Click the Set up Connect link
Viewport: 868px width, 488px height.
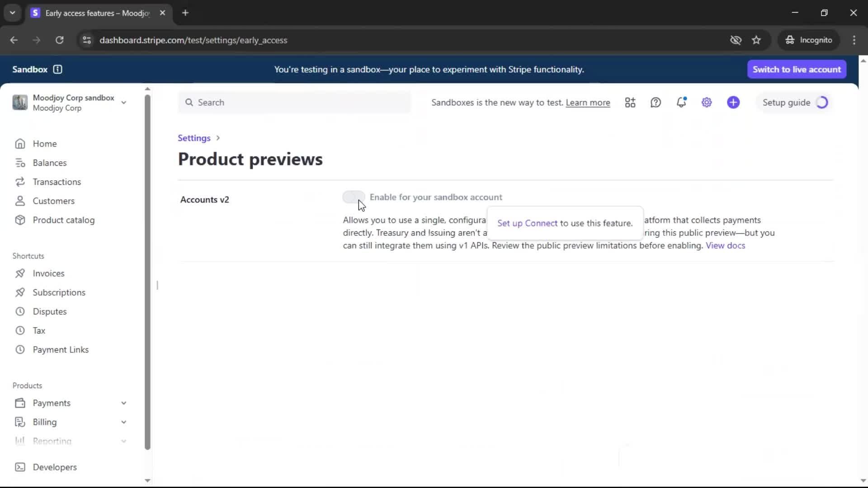coord(527,223)
